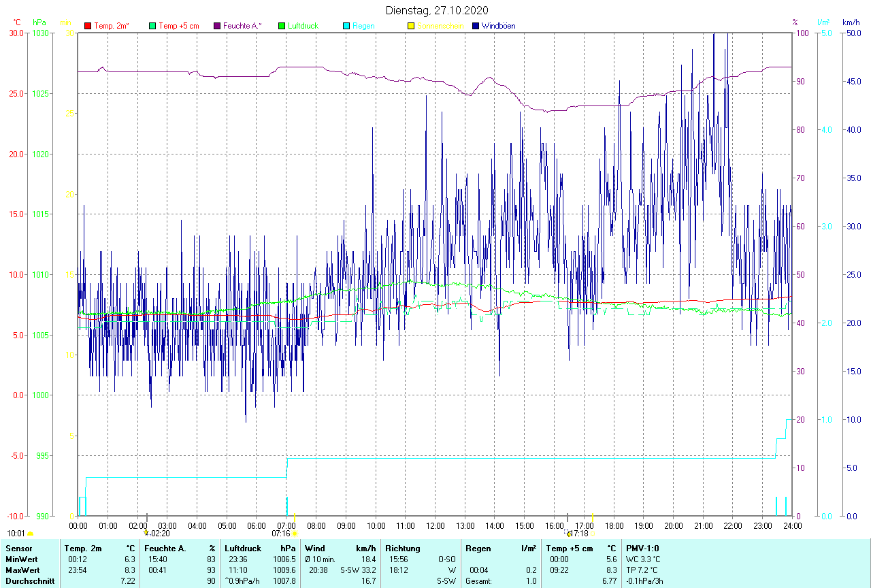Click the 1009.6 maximum pressure value
The height and width of the screenshot is (588, 871).
point(284,570)
